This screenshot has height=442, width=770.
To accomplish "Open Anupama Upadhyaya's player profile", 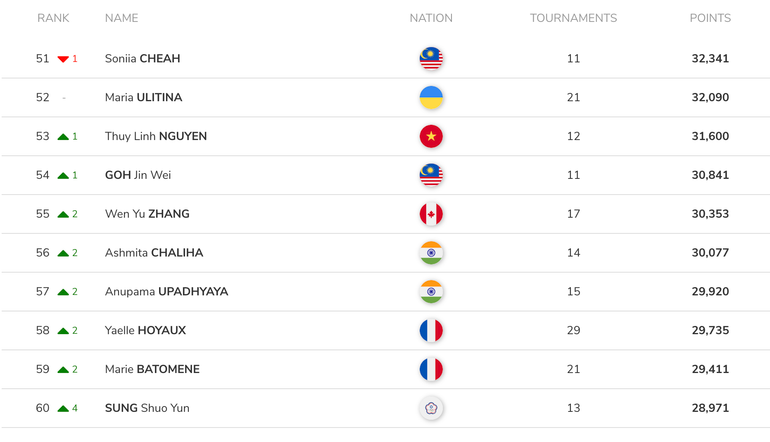I will click(x=166, y=292).
